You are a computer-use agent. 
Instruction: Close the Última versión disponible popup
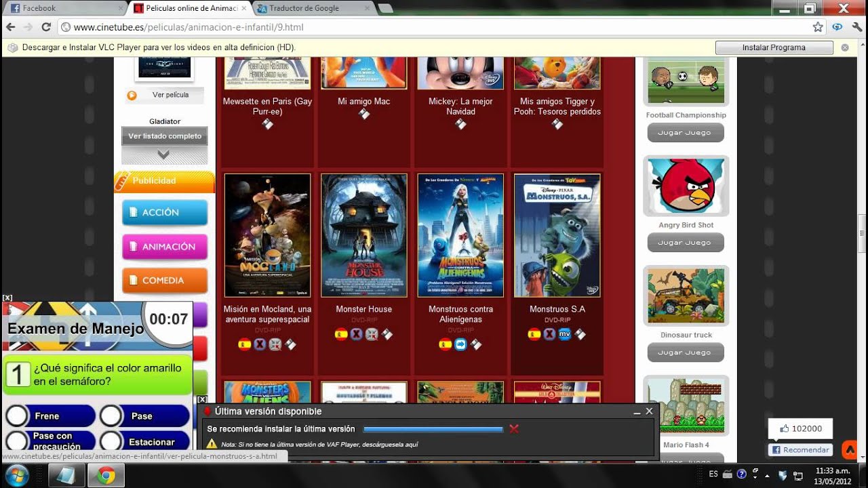649,411
